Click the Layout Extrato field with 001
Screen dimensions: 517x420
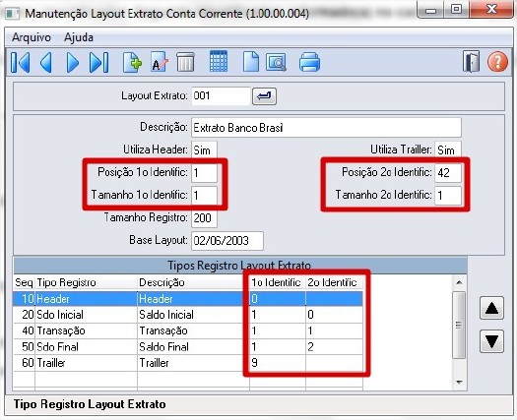tap(221, 96)
